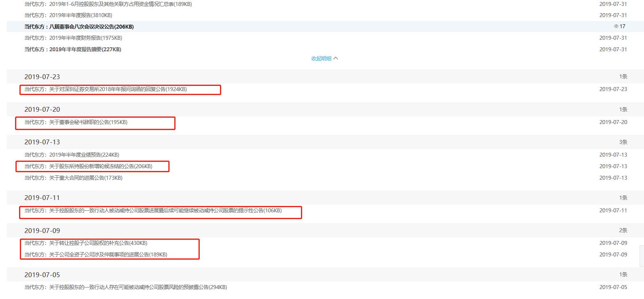Collapse details via 收起明细 link

tap(324, 58)
